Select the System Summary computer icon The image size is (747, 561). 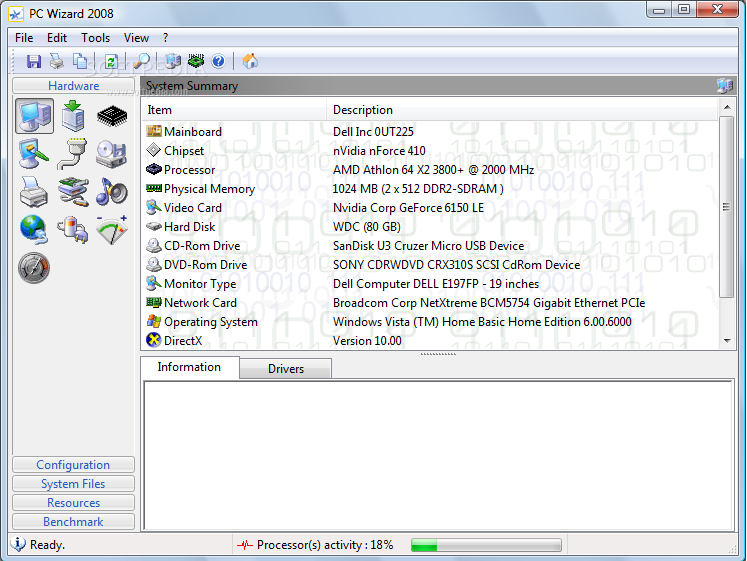pos(34,116)
